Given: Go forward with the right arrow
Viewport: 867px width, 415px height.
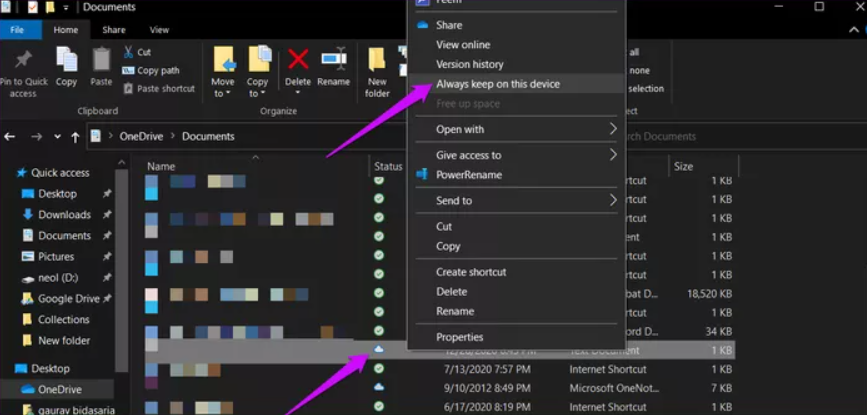Looking at the screenshot, I should pyautogui.click(x=36, y=136).
